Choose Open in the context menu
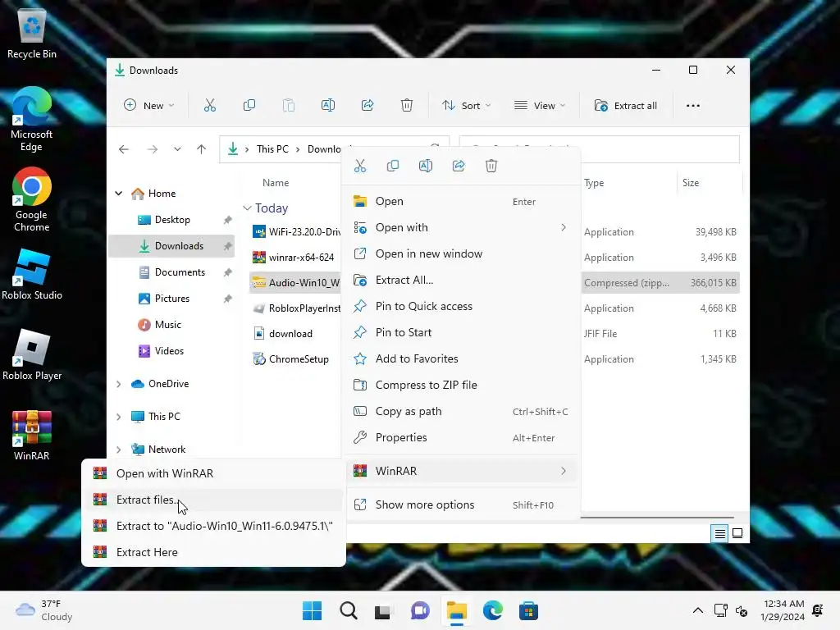 point(460,202)
